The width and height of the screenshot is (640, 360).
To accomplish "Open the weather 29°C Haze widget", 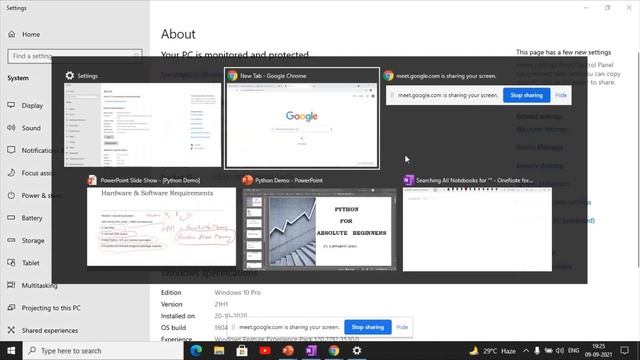I will tap(492, 351).
